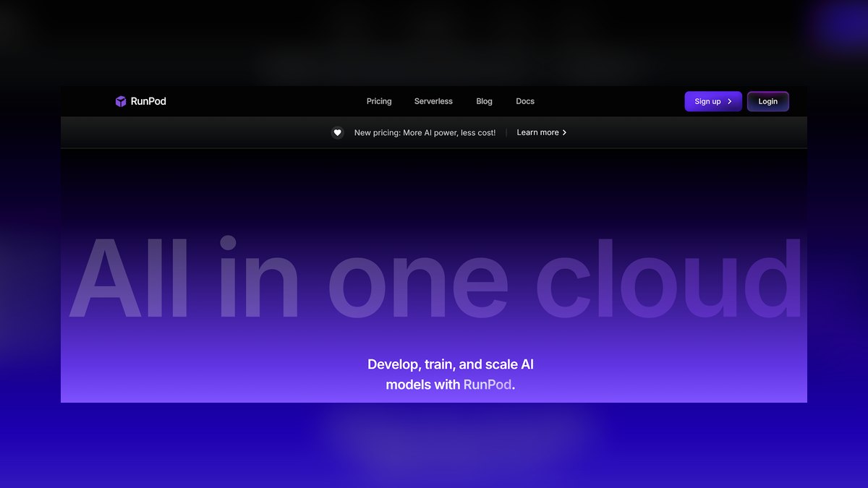
Task: Click the heart icon in announcement banner
Action: click(x=337, y=132)
